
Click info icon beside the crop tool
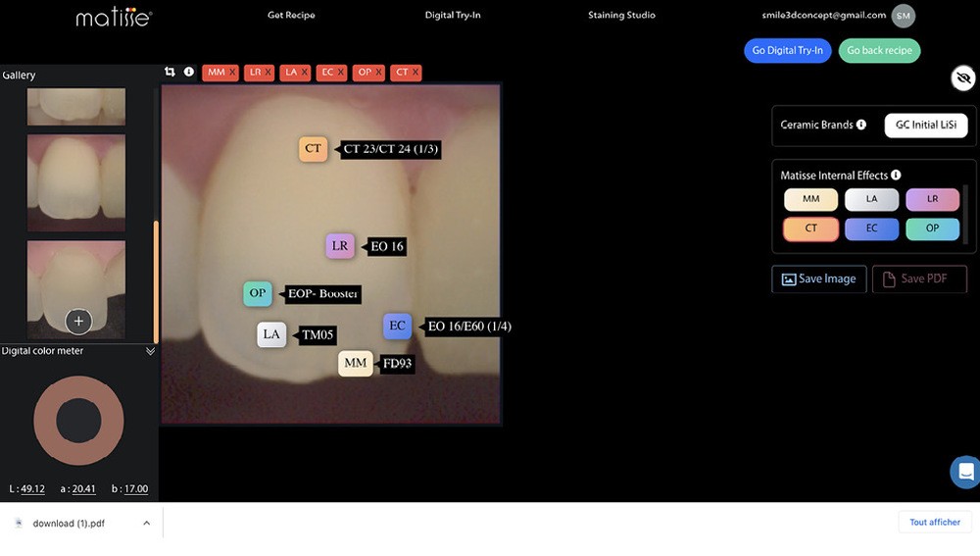click(x=188, y=72)
